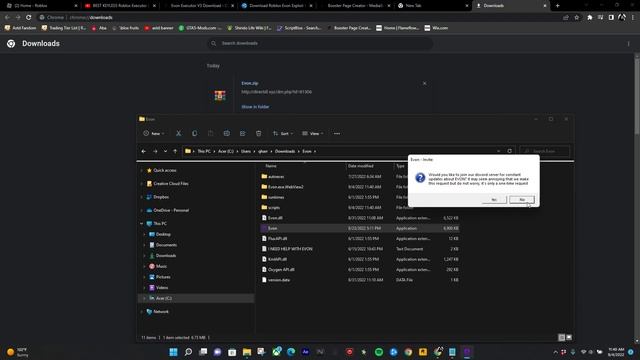Image resolution: width=640 pixels, height=360 pixels.
Task: Select OneDrive - Personal in navigation pane
Action: (171, 210)
